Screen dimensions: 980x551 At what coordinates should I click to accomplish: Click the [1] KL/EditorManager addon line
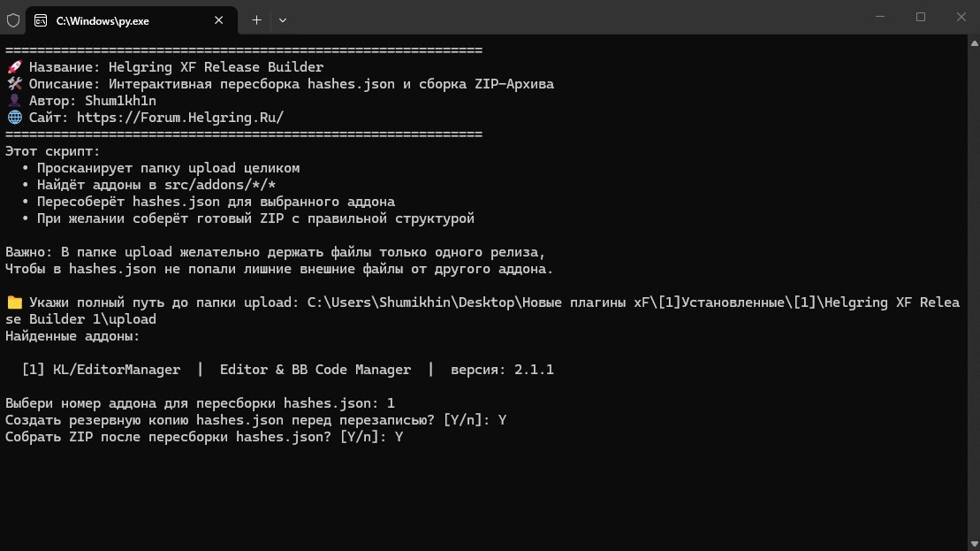tap(287, 370)
